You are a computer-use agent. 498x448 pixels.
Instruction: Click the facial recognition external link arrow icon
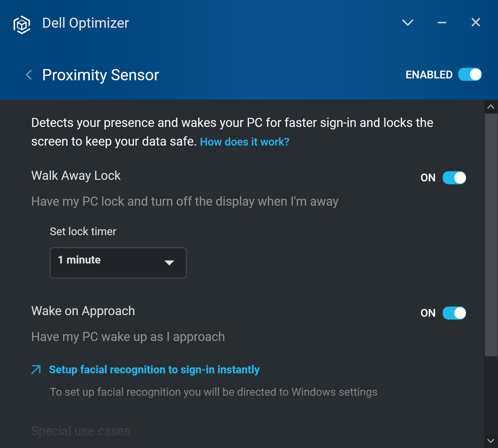click(x=36, y=370)
